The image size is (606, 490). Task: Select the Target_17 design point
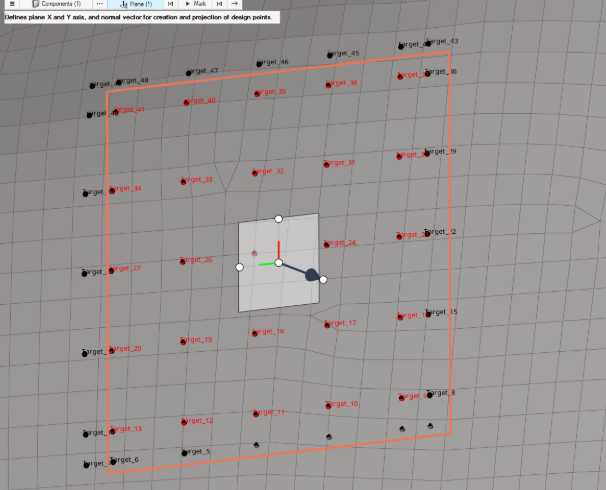tap(327, 325)
